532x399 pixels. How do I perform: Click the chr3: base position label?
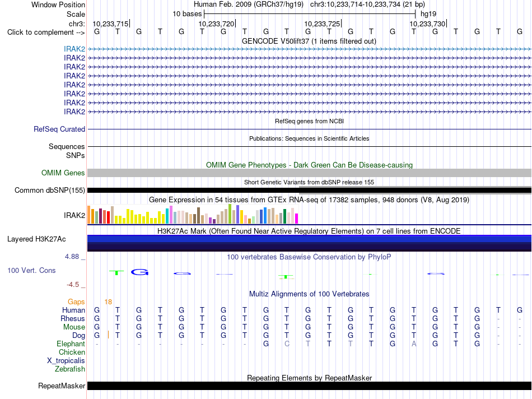(77, 24)
